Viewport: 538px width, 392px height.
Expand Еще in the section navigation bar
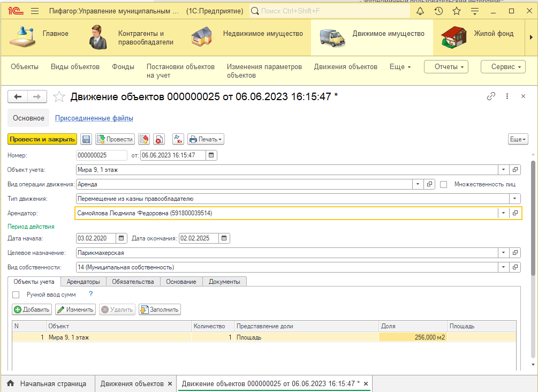coord(400,66)
